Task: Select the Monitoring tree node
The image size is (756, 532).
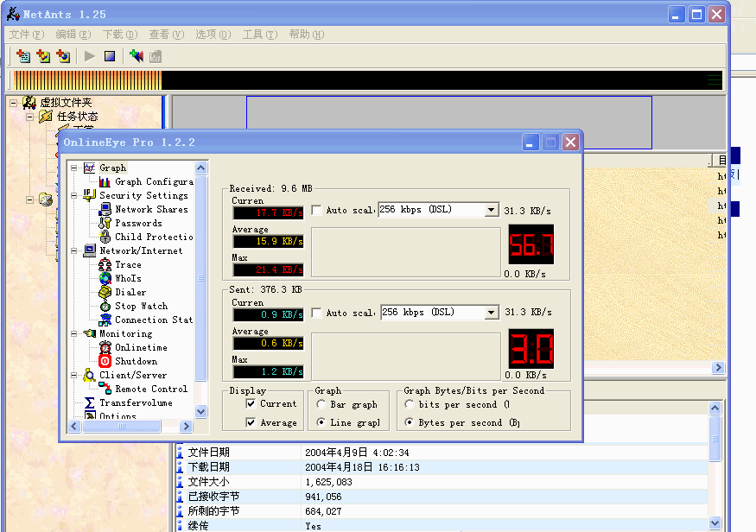Action: [125, 333]
